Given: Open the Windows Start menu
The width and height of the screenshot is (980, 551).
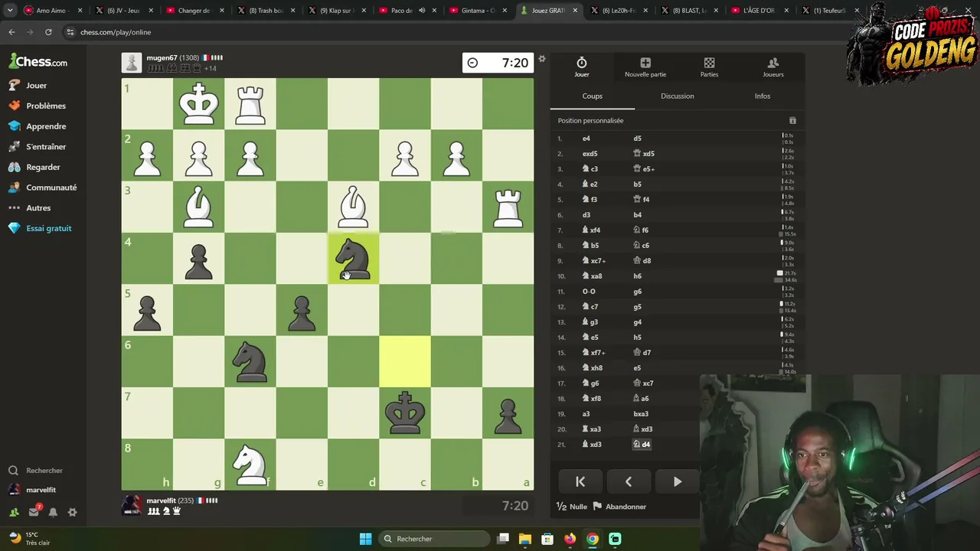Looking at the screenshot, I should coord(365,539).
